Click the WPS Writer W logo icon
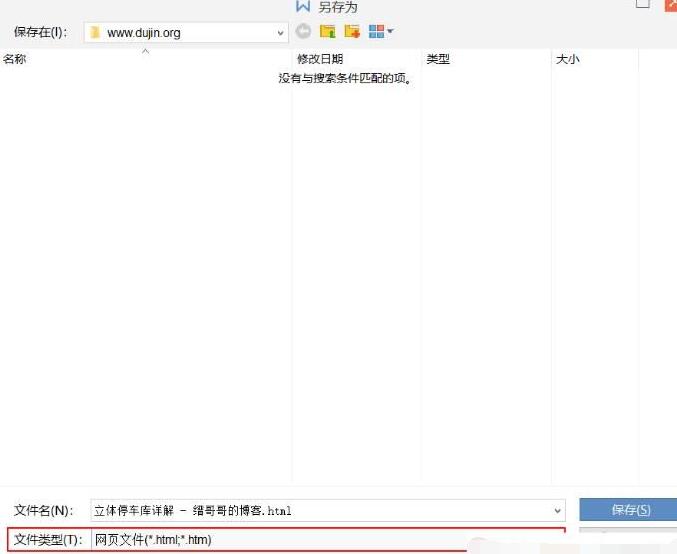Image resolution: width=677 pixels, height=554 pixels. tap(303, 6)
